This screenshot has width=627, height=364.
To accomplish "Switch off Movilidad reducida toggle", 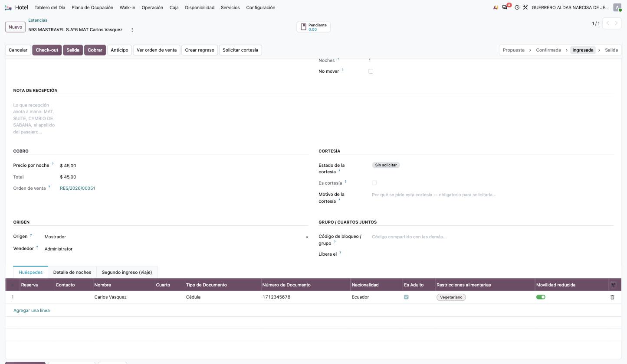I will (541, 297).
